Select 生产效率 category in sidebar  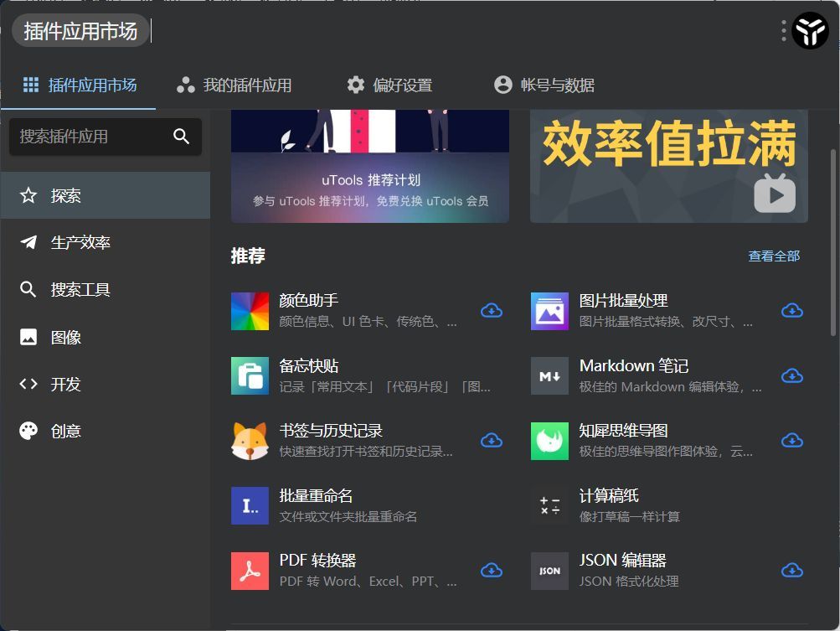click(106, 242)
